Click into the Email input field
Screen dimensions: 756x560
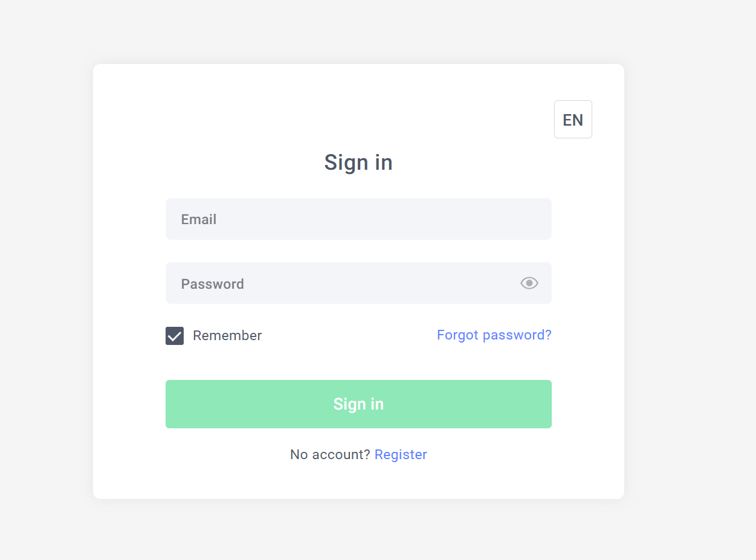coord(358,219)
